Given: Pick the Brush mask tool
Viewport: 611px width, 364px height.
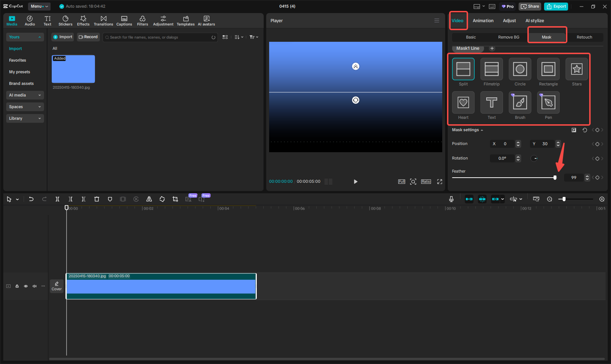Looking at the screenshot, I should pos(520,102).
